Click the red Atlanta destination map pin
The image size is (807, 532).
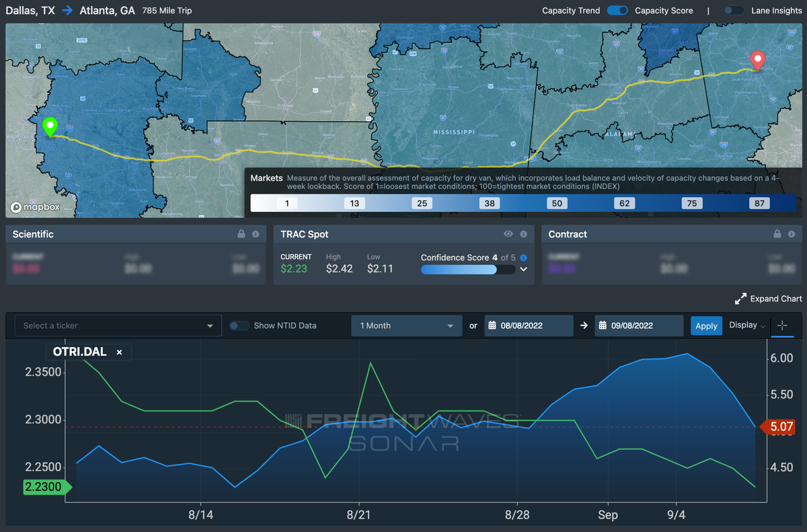click(x=759, y=61)
